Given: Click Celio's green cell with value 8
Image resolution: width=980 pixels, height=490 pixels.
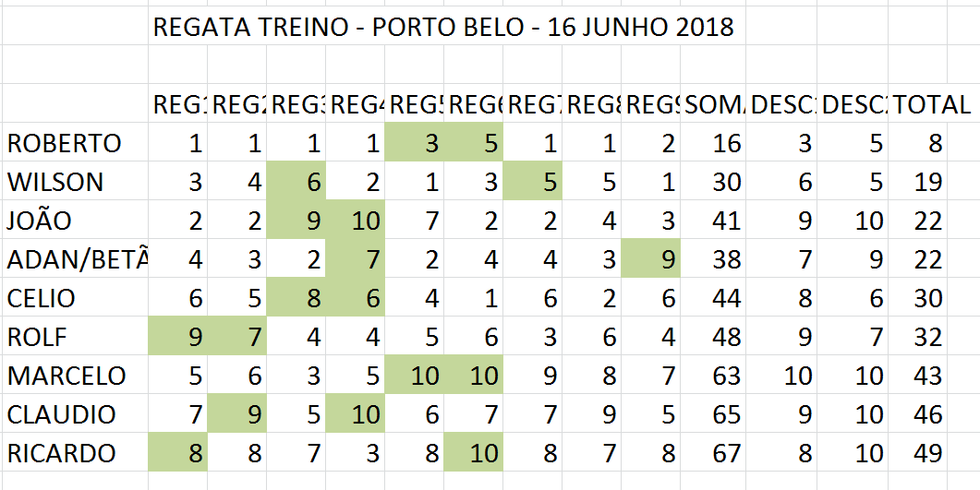Looking at the screenshot, I should click(x=296, y=299).
